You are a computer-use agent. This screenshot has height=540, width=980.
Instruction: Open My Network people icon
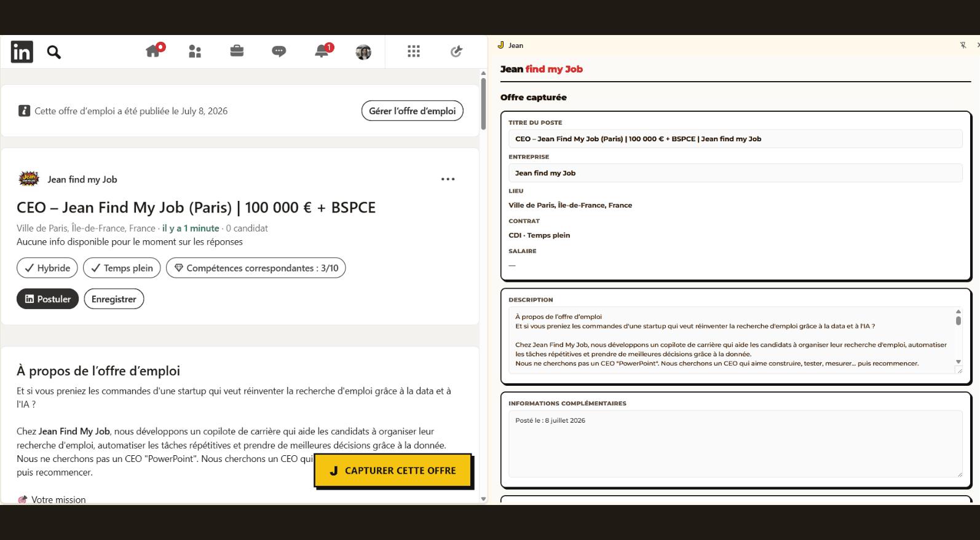pyautogui.click(x=195, y=52)
